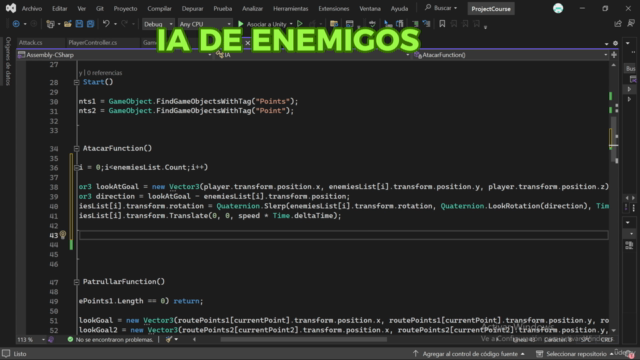Click the folder browse icon in the toolbar
The image size is (640, 360).
pos(334,24)
